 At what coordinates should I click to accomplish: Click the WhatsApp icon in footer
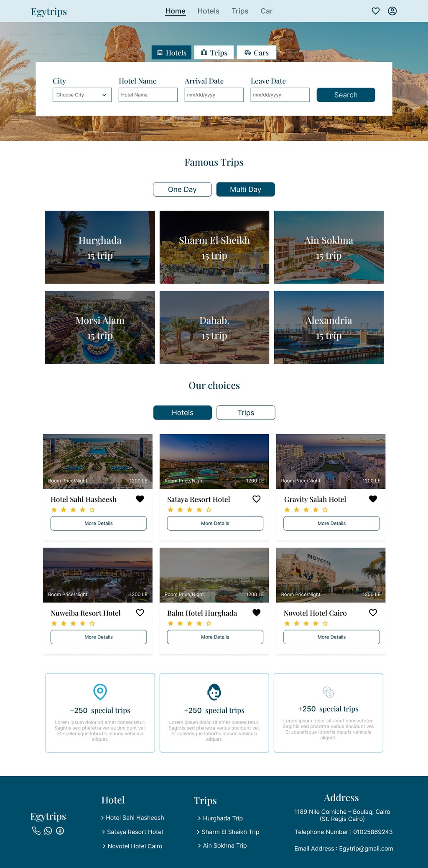coord(48,830)
